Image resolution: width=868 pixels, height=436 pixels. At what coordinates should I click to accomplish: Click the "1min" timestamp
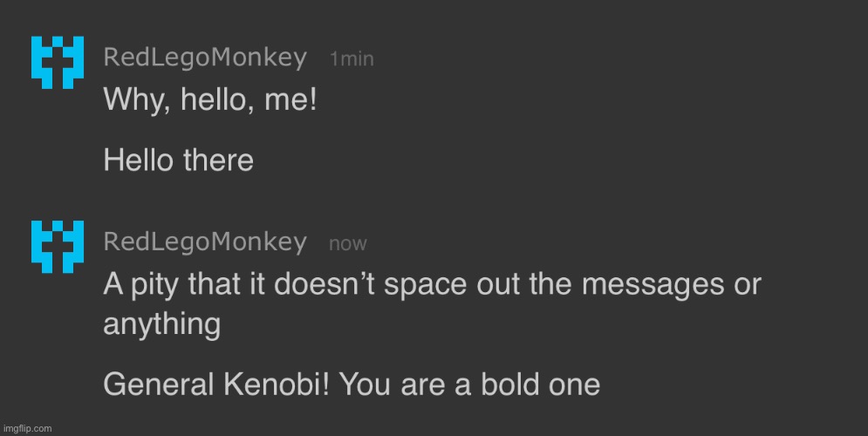[x=352, y=58]
